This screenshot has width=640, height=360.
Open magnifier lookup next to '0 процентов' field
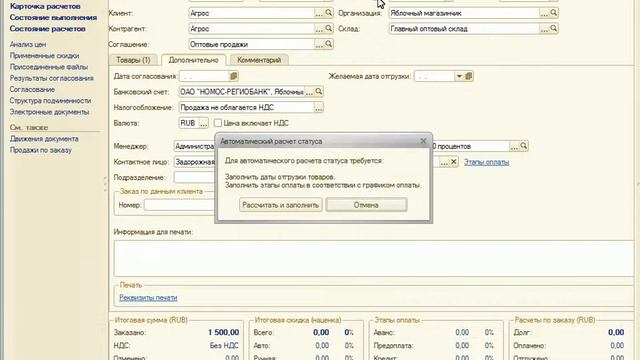click(x=524, y=146)
